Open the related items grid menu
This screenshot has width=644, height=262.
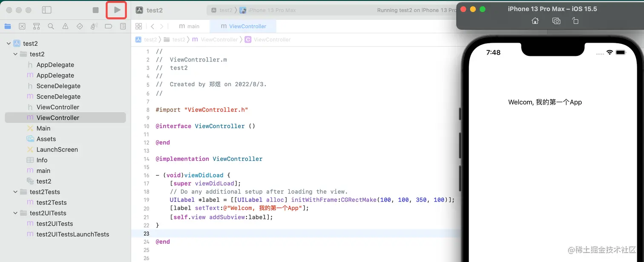tap(138, 26)
